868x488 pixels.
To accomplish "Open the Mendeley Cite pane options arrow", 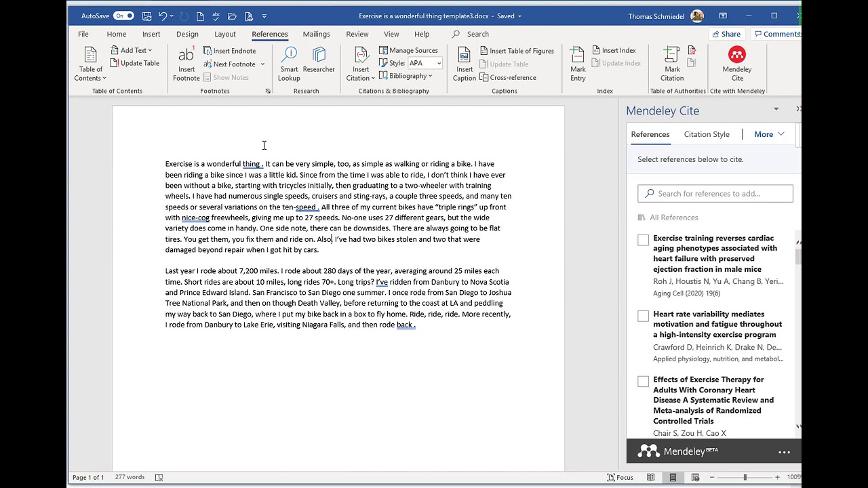I will pos(776,109).
